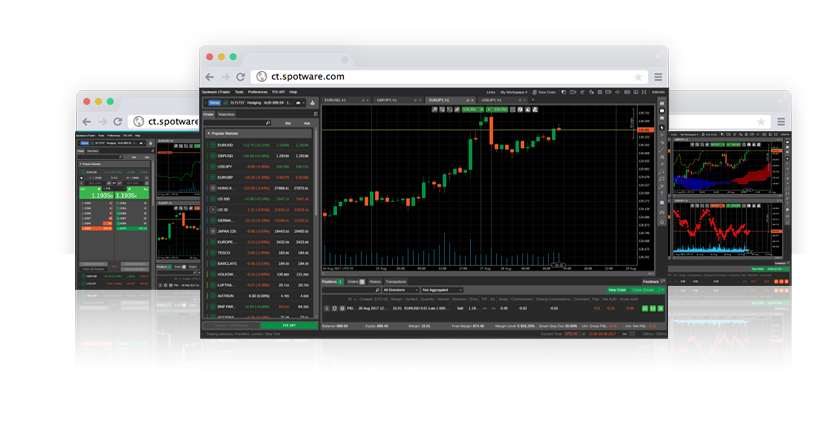Viewport: 833px width, 424px height.
Task: Open the Tools menu in cTrader
Action: click(x=239, y=92)
